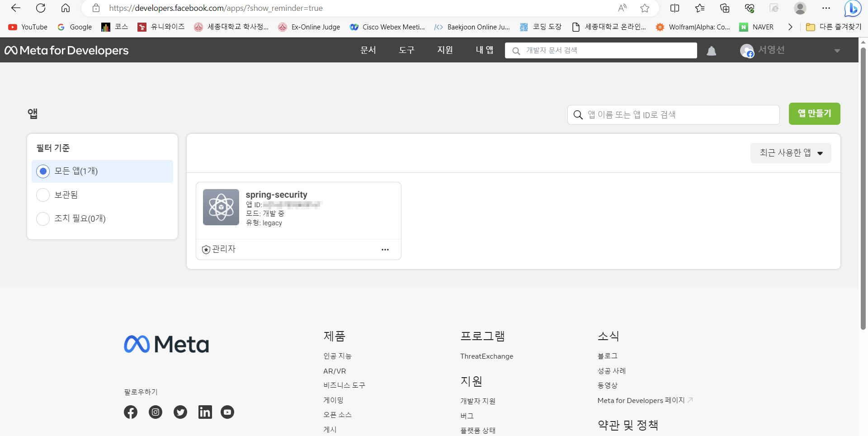Open the Baekjoon Online Judge bookmark

[472, 27]
